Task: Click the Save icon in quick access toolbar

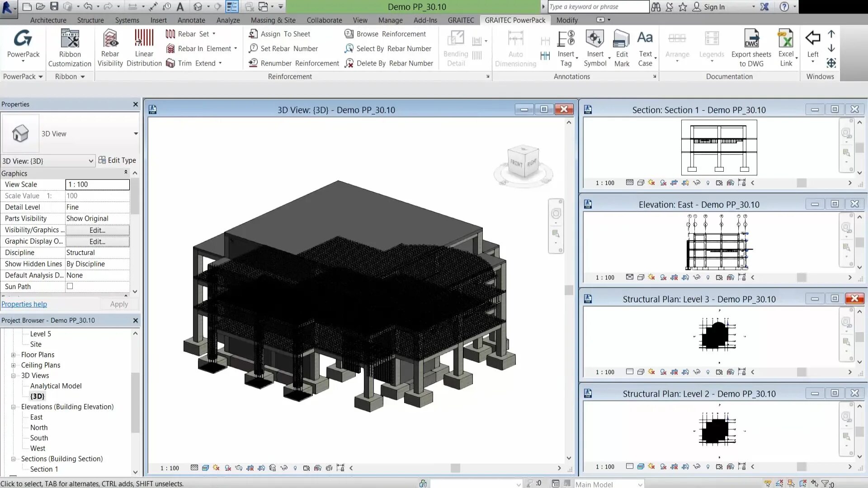Action: [54, 6]
